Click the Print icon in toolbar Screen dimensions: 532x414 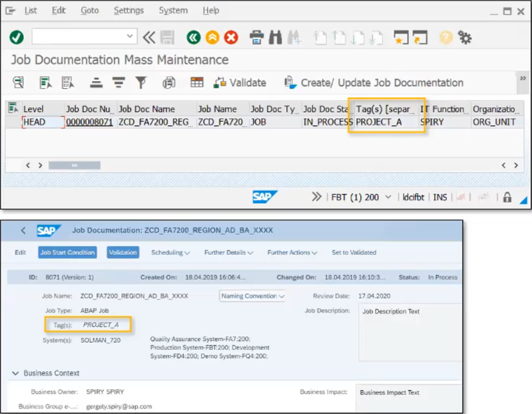[256, 38]
